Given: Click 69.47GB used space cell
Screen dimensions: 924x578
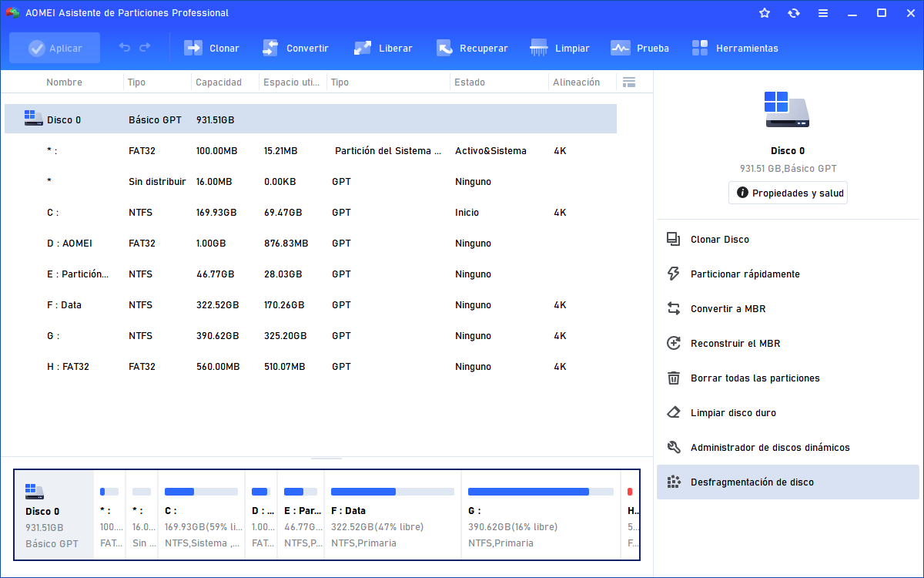Looking at the screenshot, I should [x=283, y=213].
